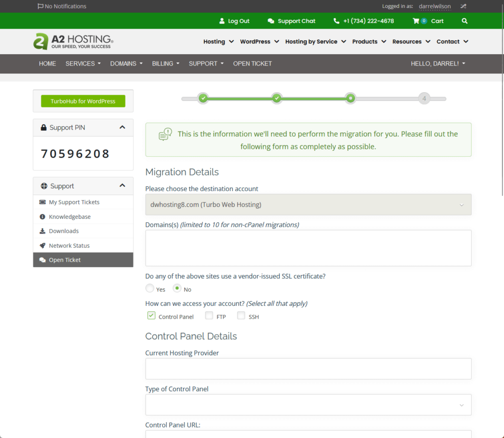Click the TurboHub for WordPress button
504x438 pixels.
click(x=83, y=101)
